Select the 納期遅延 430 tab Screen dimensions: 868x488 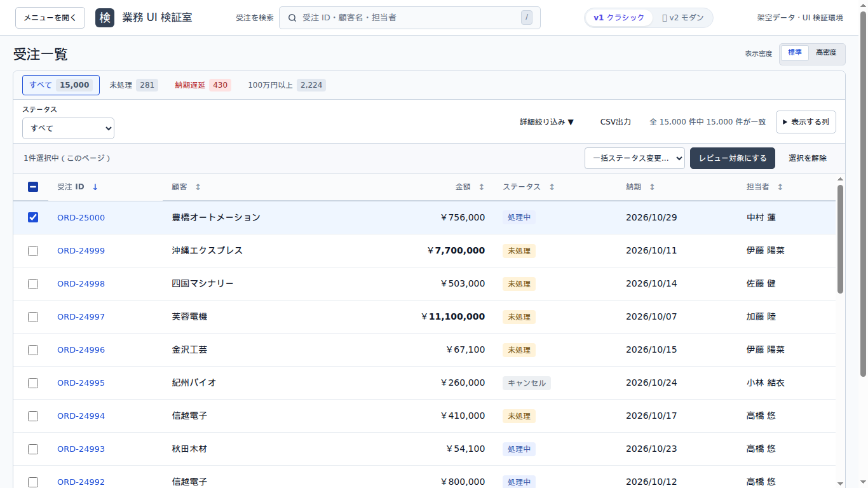tap(203, 85)
